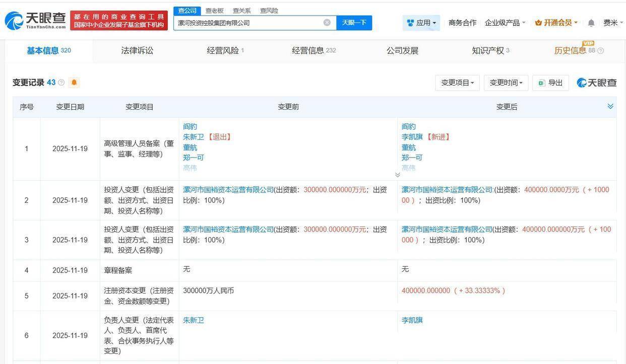Image resolution: width=626 pixels, height=364 pixels.
Task: Select the 查老板 search mode tab
Action: [214, 11]
